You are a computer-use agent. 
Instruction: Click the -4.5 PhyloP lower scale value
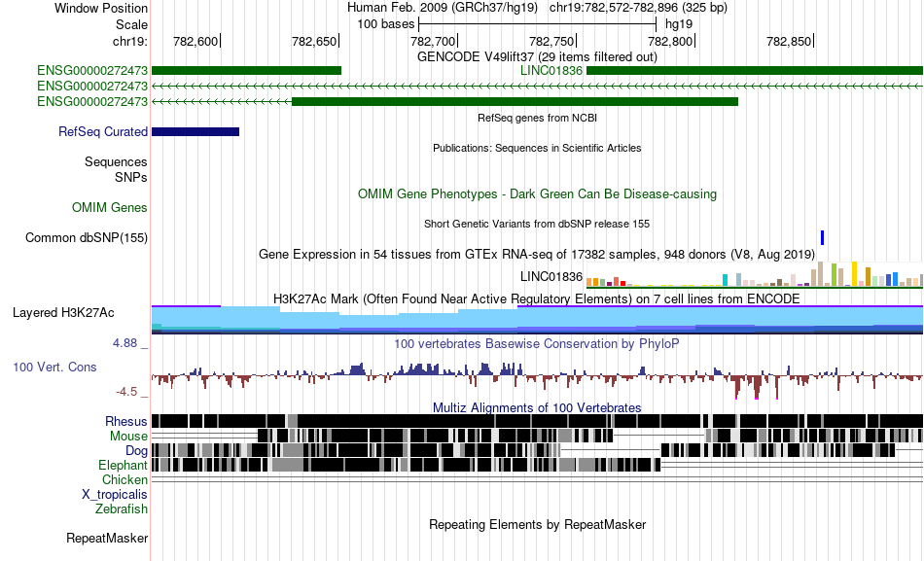[x=126, y=391]
